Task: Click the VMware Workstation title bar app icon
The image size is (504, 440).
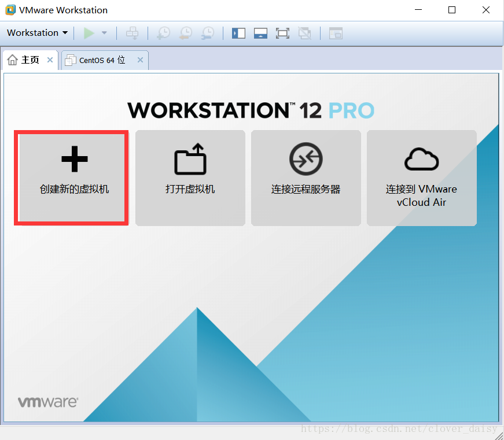Action: pyautogui.click(x=10, y=10)
